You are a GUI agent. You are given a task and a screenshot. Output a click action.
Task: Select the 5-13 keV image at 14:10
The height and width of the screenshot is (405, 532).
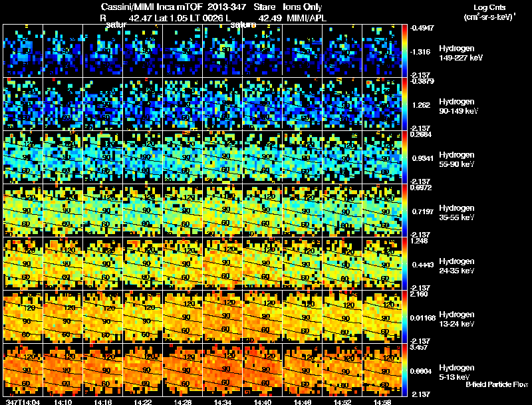63,370
